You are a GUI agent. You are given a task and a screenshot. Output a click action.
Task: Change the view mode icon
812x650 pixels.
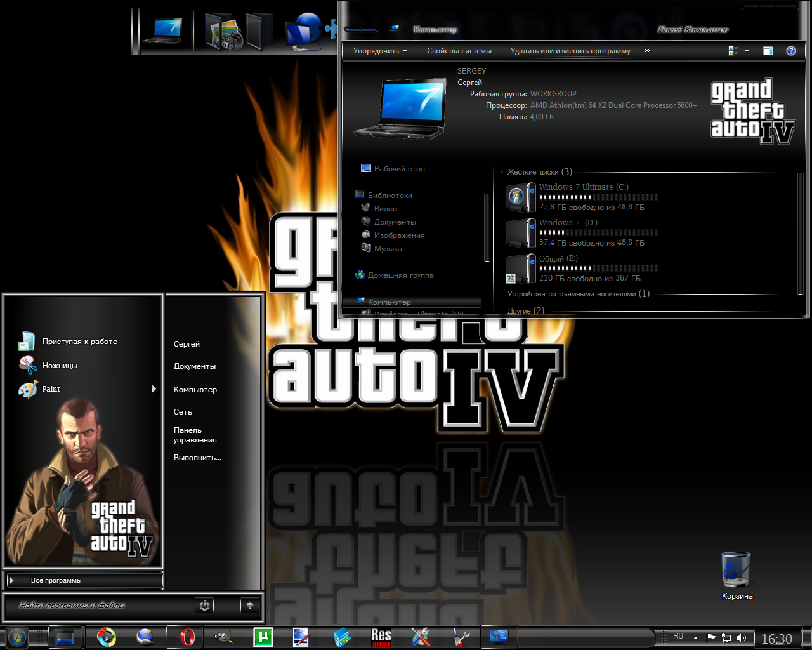tap(733, 51)
